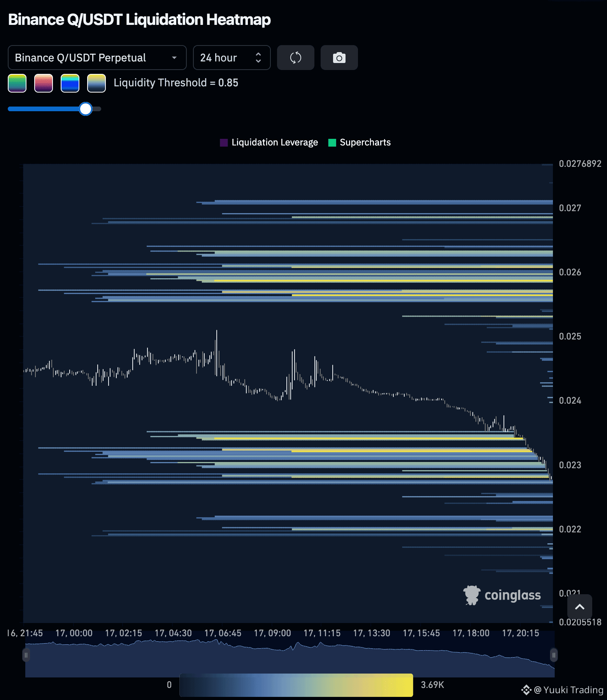Click the Liquidity Threshold slider handle

86,109
